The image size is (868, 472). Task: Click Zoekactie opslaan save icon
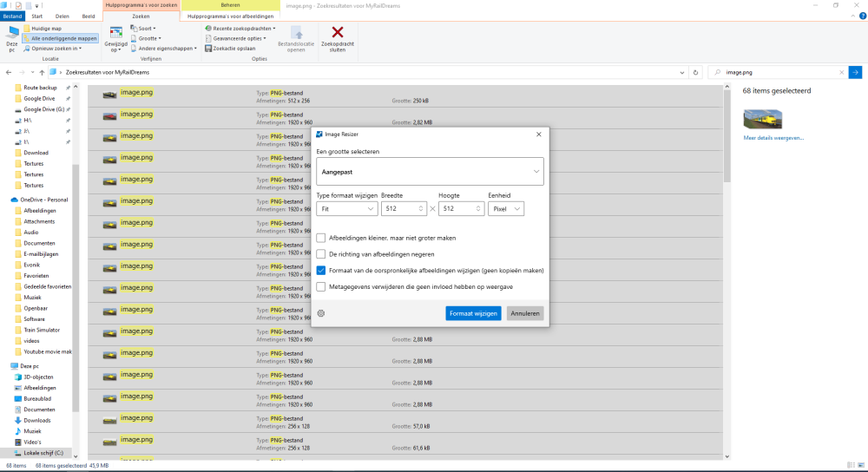coord(208,49)
